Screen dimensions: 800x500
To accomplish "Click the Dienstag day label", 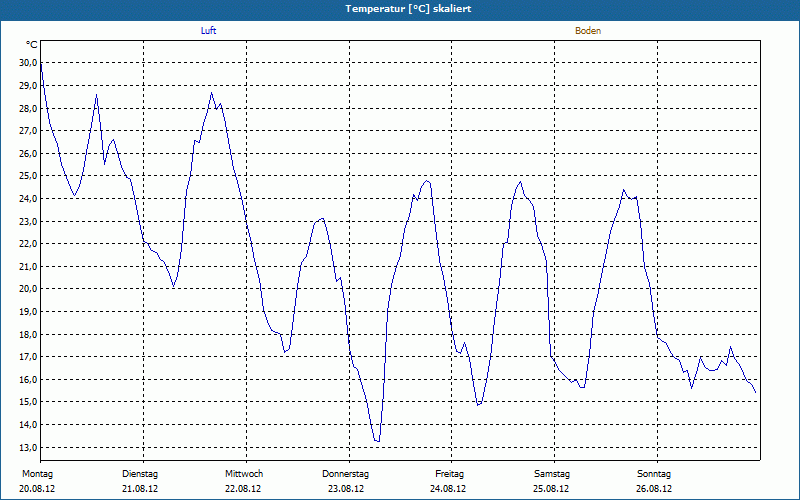I will (140, 474).
